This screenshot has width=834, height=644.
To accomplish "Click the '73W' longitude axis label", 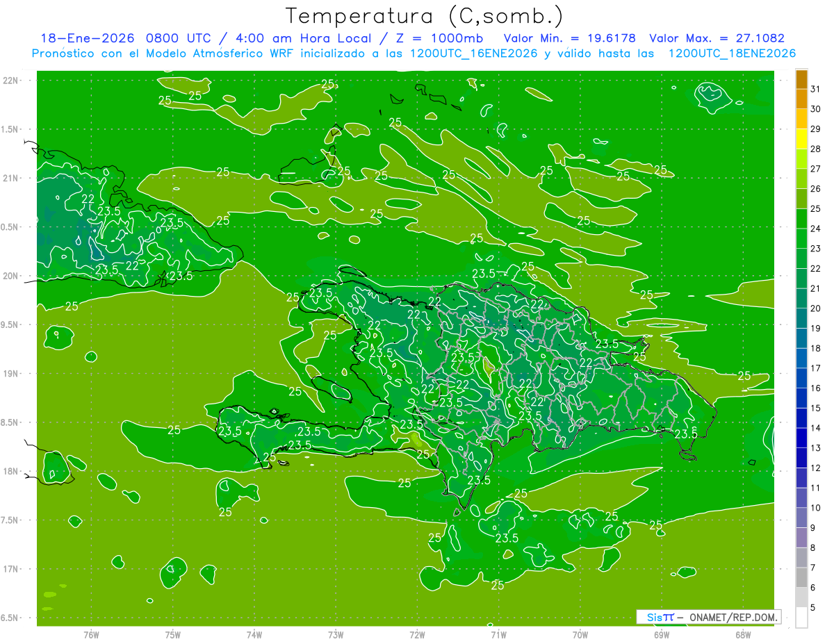I will click(336, 634).
